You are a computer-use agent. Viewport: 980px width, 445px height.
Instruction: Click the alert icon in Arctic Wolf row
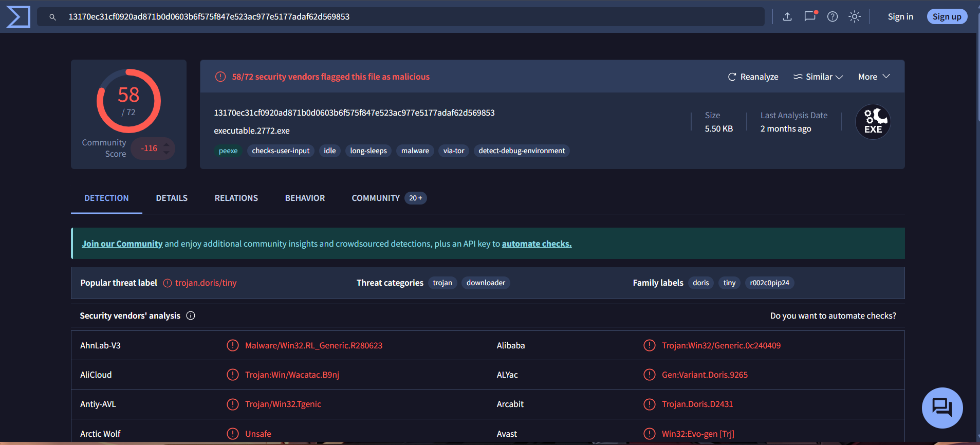click(x=233, y=434)
